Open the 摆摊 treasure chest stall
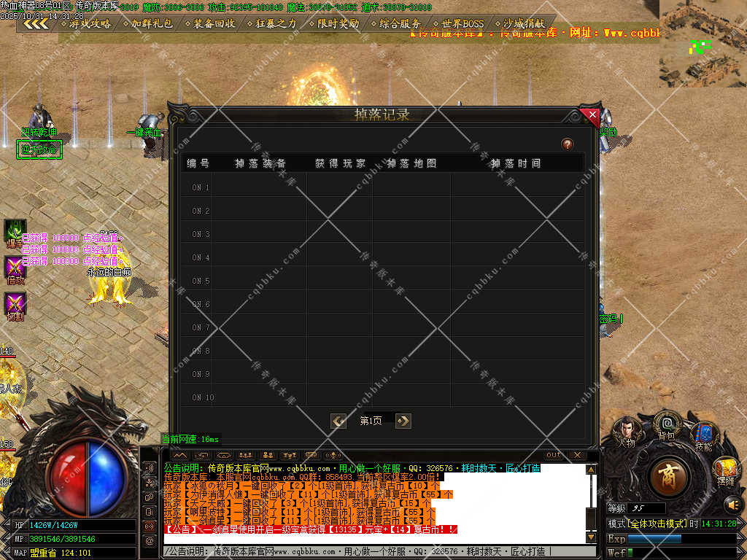The image size is (747, 560). click(725, 470)
